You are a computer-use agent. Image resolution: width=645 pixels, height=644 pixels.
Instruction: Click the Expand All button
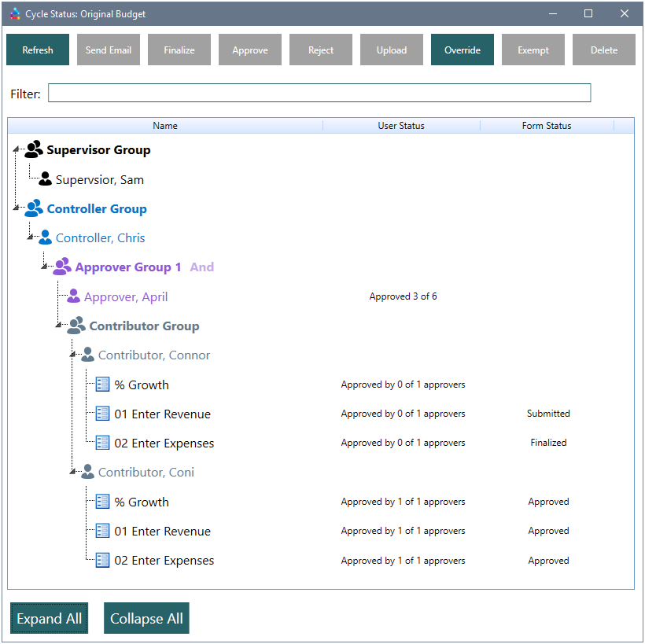50,619
